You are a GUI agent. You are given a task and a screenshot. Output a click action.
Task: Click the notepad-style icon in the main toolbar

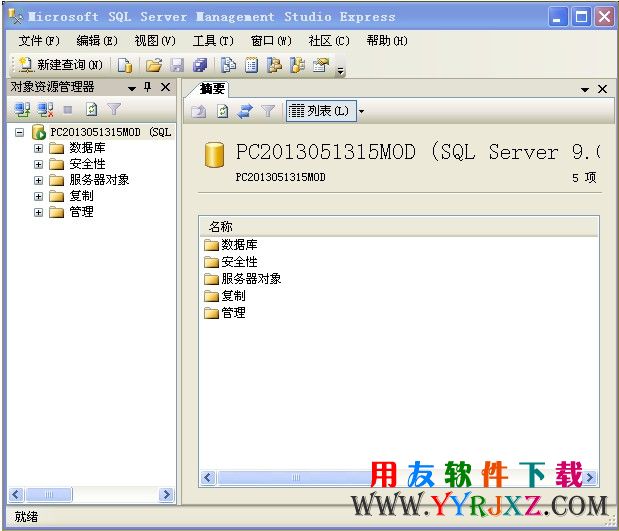point(251,65)
